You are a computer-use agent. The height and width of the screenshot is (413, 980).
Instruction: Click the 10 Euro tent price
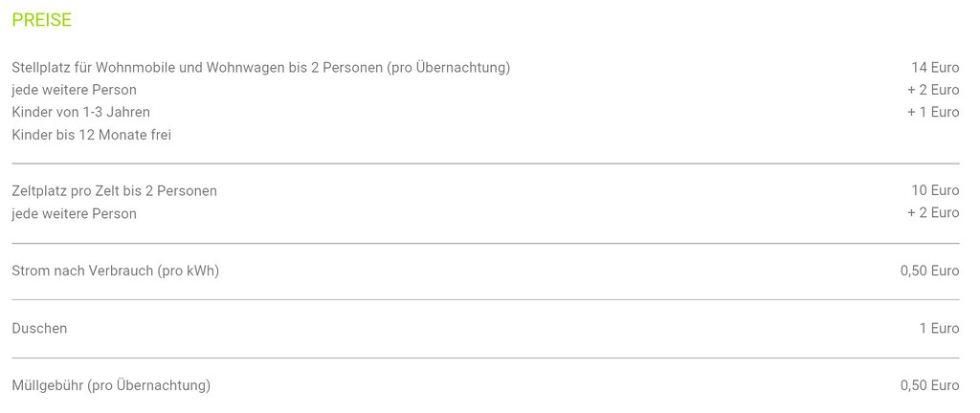pos(935,190)
